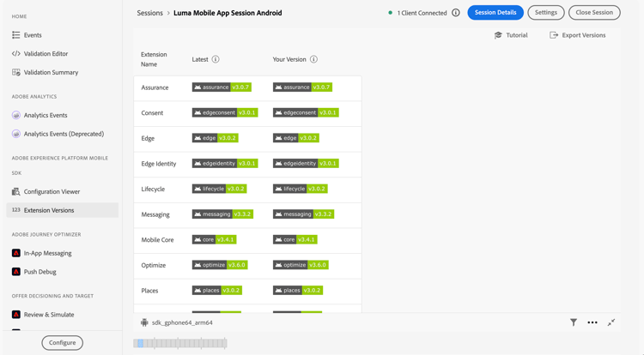Select Configuration Viewer in sidebar
Viewport: 644px width, 355px height.
52,191
